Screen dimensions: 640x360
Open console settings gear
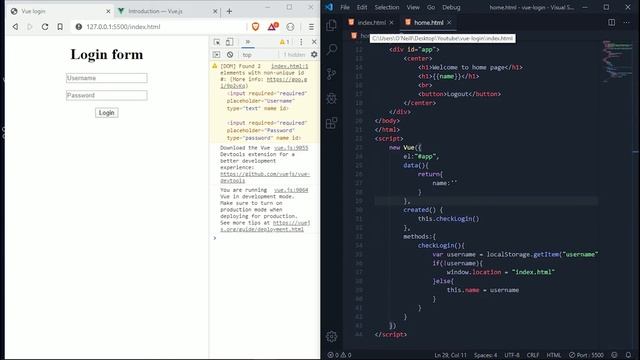pos(314,54)
